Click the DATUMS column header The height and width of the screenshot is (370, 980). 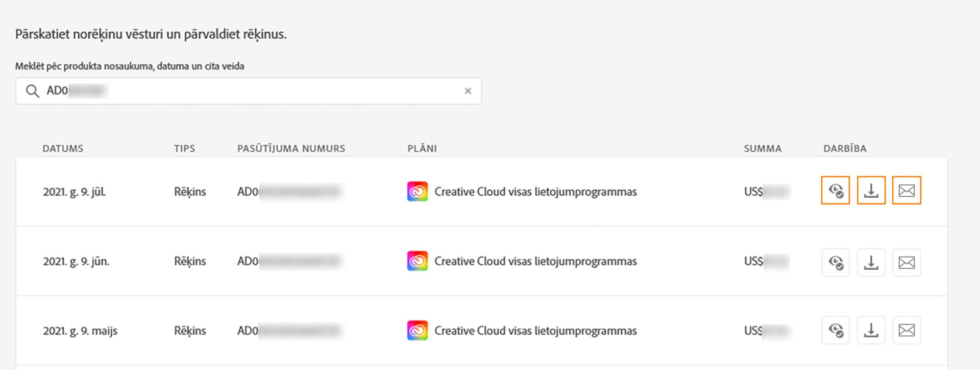tap(63, 149)
